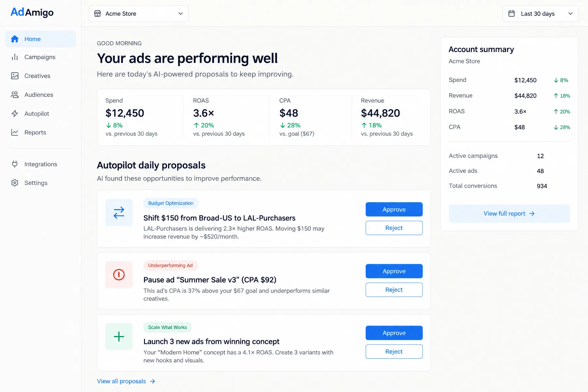Click the calendar icon in date selector
This screenshot has height=392, width=588.
tap(512, 14)
